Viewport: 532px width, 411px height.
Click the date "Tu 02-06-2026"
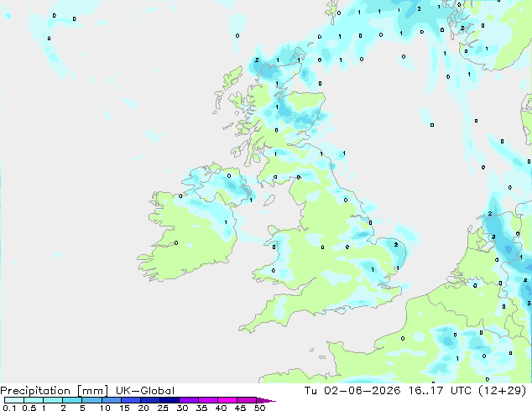point(352,391)
